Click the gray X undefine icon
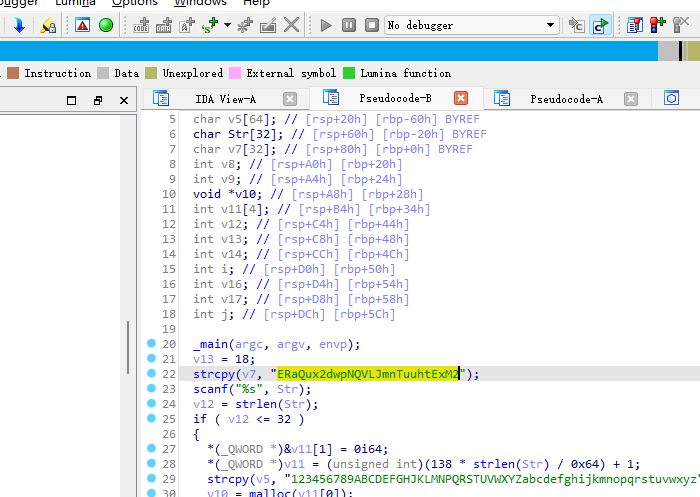 [x=291, y=25]
